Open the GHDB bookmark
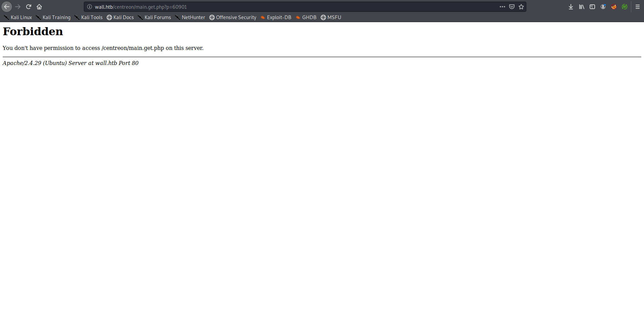This screenshot has width=644, height=331. (306, 17)
